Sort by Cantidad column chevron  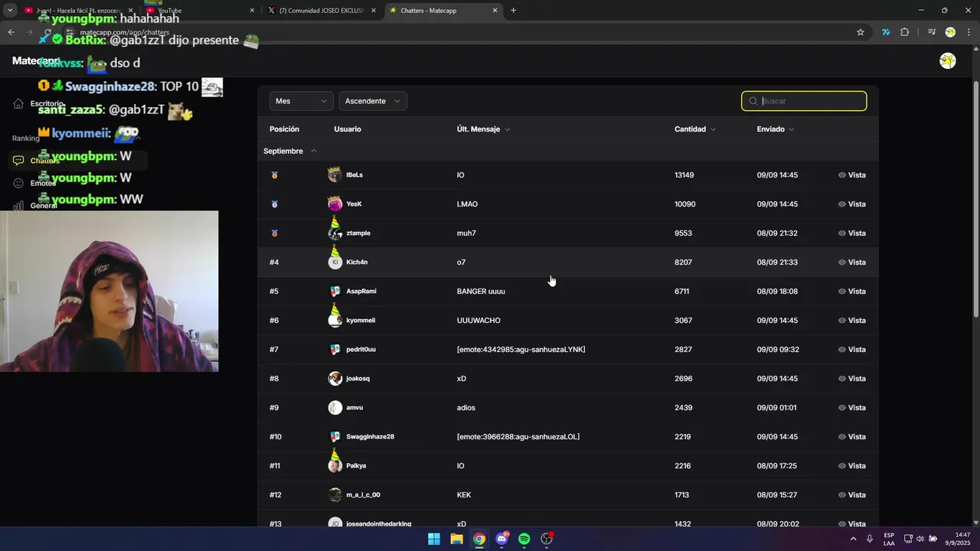[x=713, y=129]
